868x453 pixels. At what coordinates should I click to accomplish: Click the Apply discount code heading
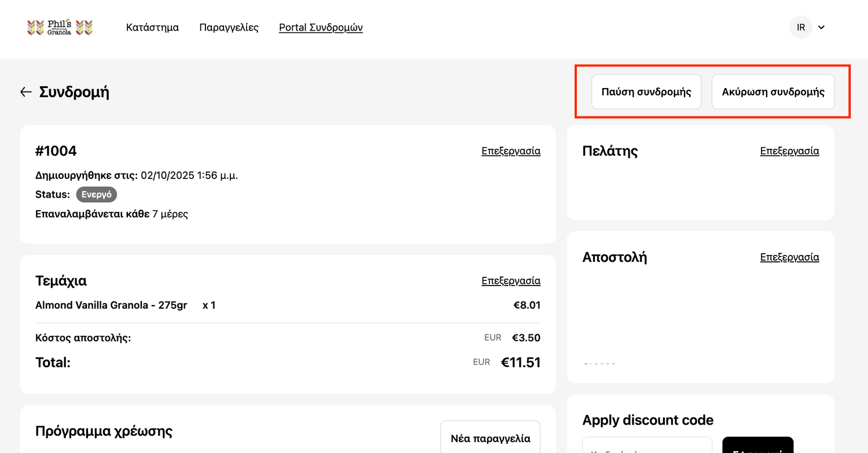coord(648,420)
